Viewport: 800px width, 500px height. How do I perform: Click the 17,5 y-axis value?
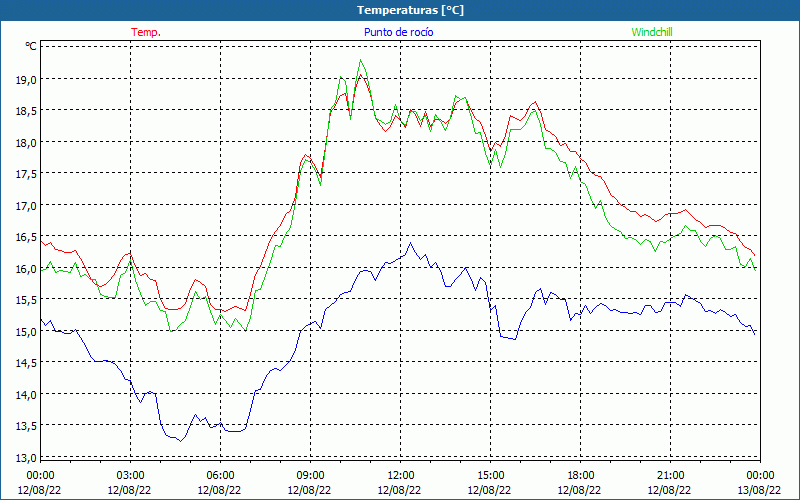(x=28, y=174)
